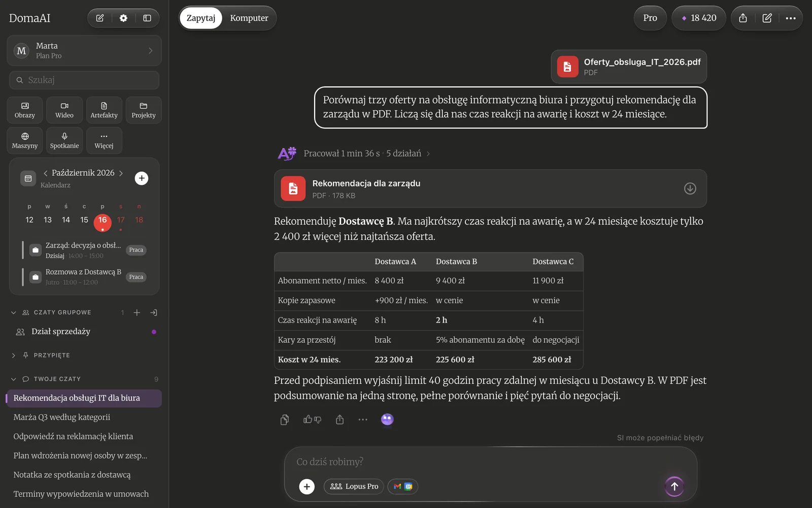Image resolution: width=812 pixels, height=508 pixels.
Task: Open Notatka ze spotkania z dostawcą chat
Action: (x=84, y=475)
